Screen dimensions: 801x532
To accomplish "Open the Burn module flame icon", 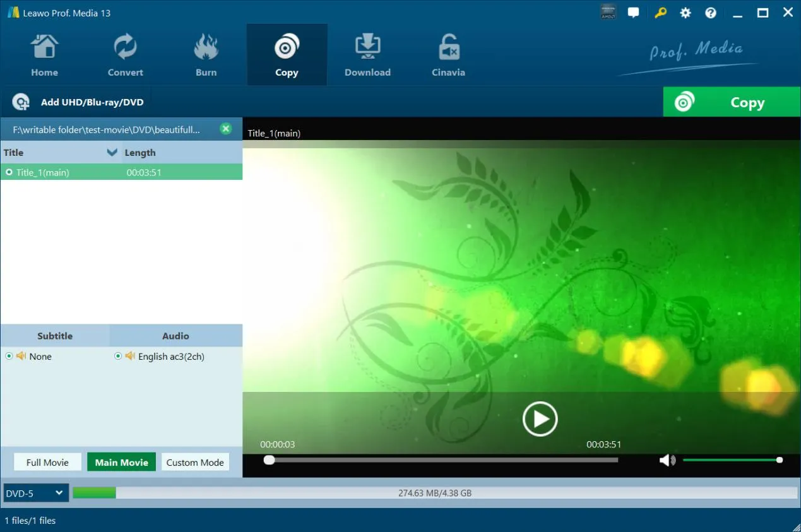I will [206, 47].
